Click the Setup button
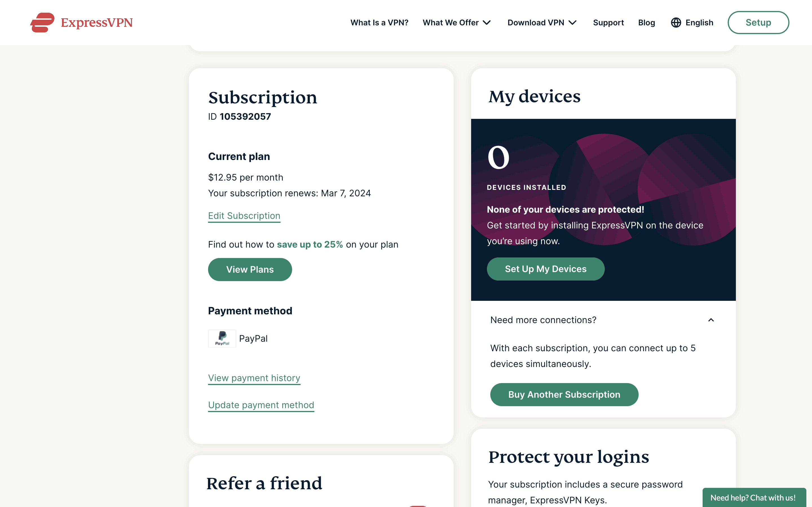This screenshot has width=812, height=507. [x=758, y=23]
